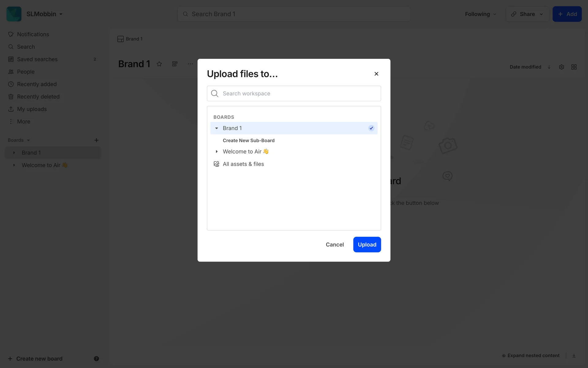Open My uploads in the sidebar
The image size is (588, 368).
point(32,109)
